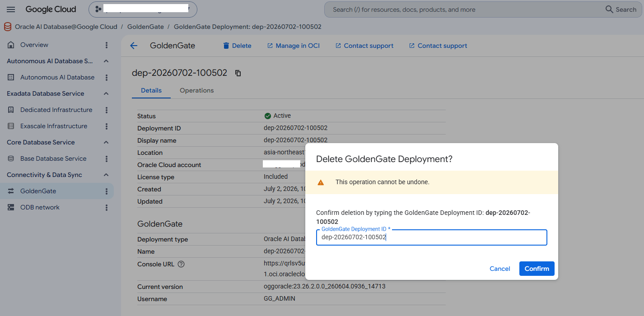Select Base Database Service in sidebar
The height and width of the screenshot is (316, 644).
(53, 158)
